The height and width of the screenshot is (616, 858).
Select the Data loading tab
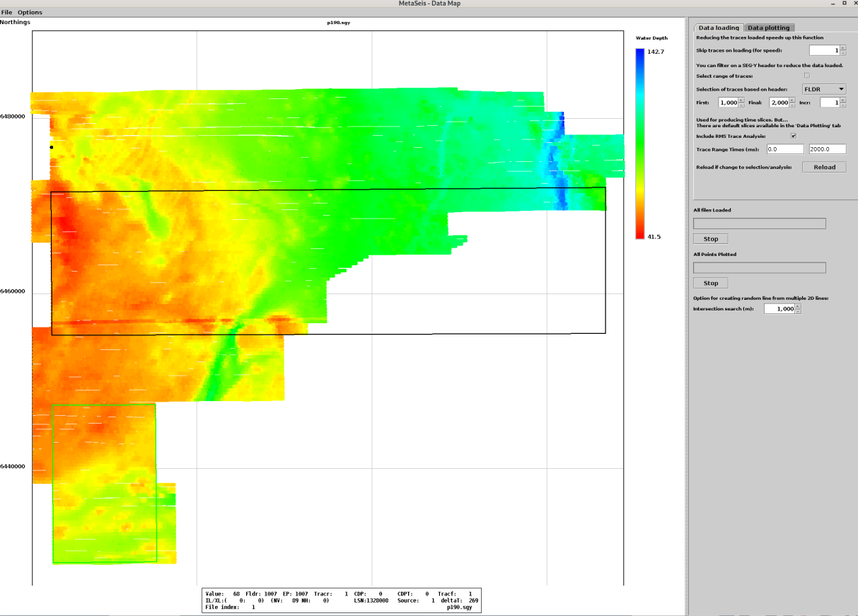tap(719, 28)
